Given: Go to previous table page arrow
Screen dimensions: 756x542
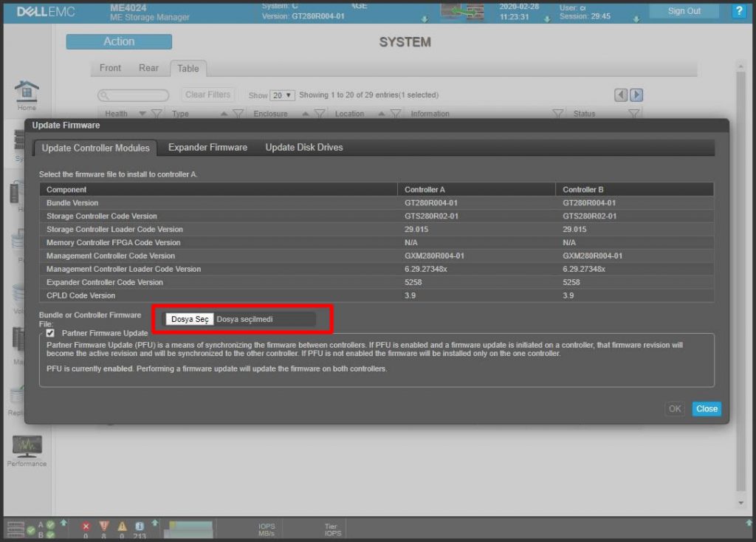Looking at the screenshot, I should click(x=621, y=95).
